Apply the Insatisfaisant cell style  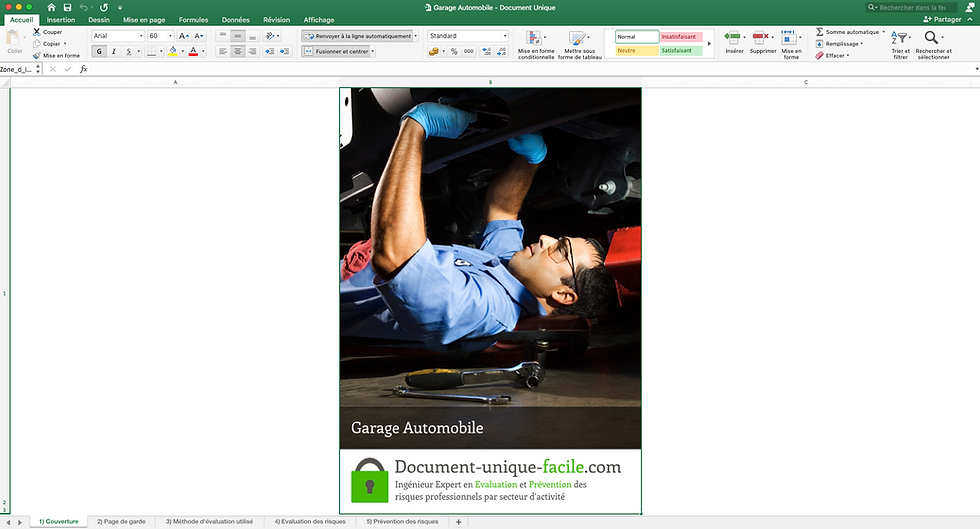[x=681, y=37]
